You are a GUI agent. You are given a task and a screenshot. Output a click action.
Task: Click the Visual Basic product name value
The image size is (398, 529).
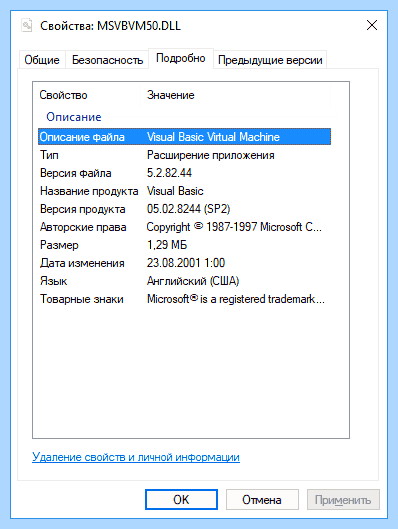pyautogui.click(x=175, y=191)
